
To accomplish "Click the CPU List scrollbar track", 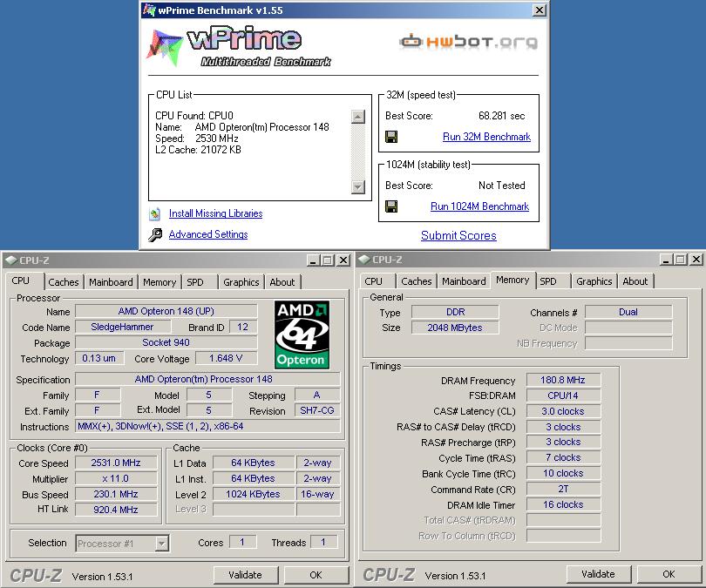I will [358, 152].
